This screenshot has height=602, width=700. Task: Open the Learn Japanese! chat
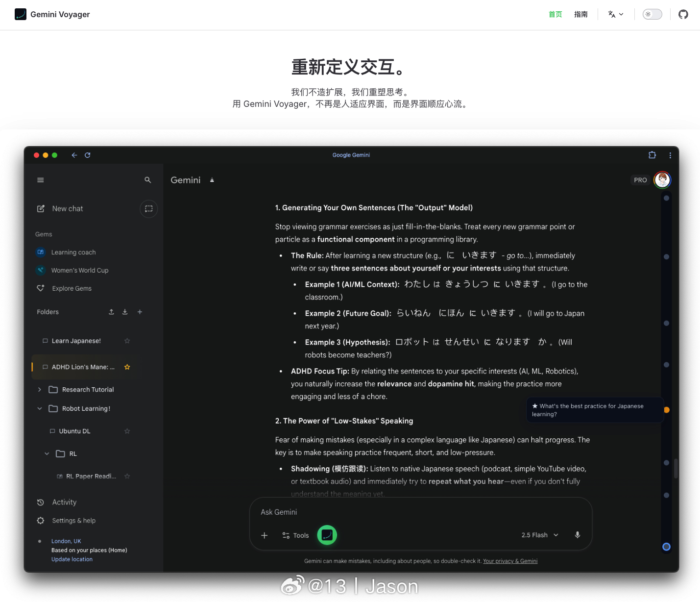[x=76, y=341]
